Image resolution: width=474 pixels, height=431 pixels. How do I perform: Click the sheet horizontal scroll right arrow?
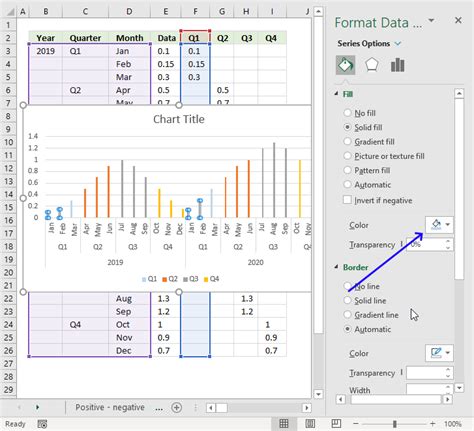pyautogui.click(x=306, y=407)
